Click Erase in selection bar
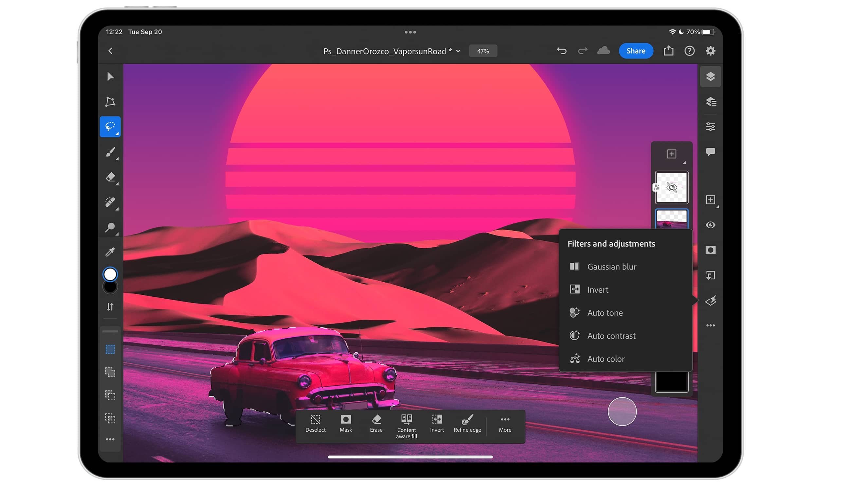Screen dimensions: 868x488 click(376, 424)
